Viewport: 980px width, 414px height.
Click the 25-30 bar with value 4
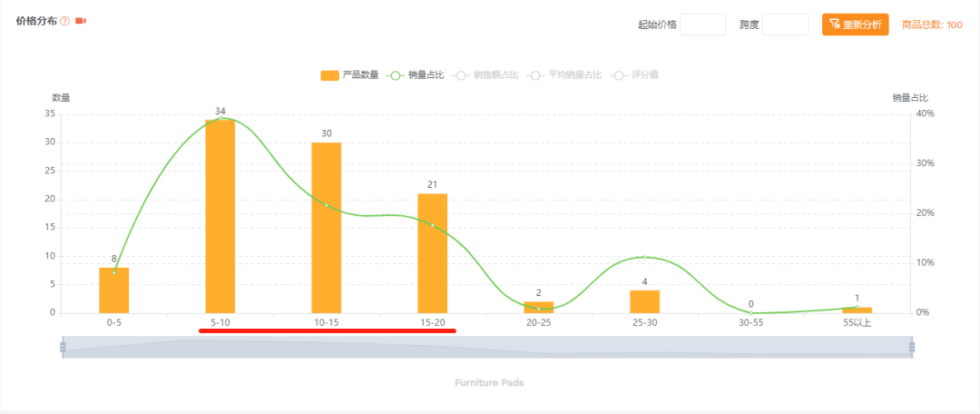pos(645,302)
